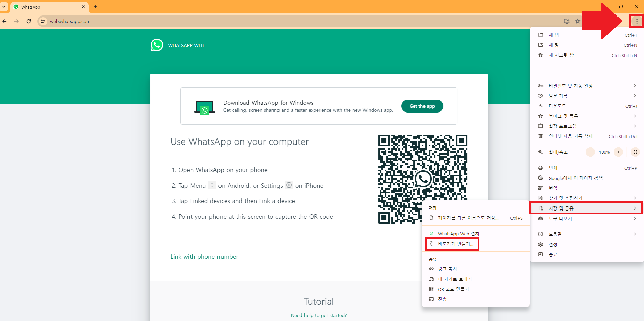Click the WhatsApp Web logo icon

(x=157, y=45)
